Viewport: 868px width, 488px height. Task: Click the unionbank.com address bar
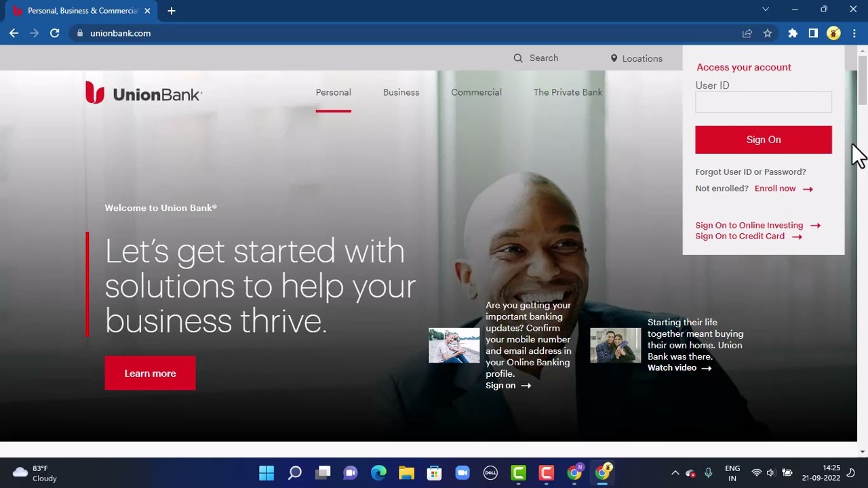click(407, 33)
